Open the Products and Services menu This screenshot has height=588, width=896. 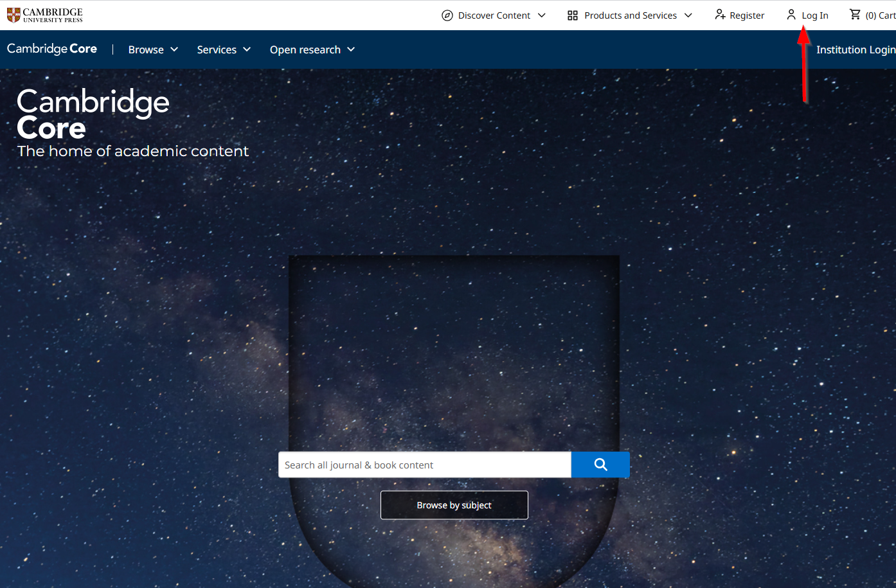coord(630,15)
